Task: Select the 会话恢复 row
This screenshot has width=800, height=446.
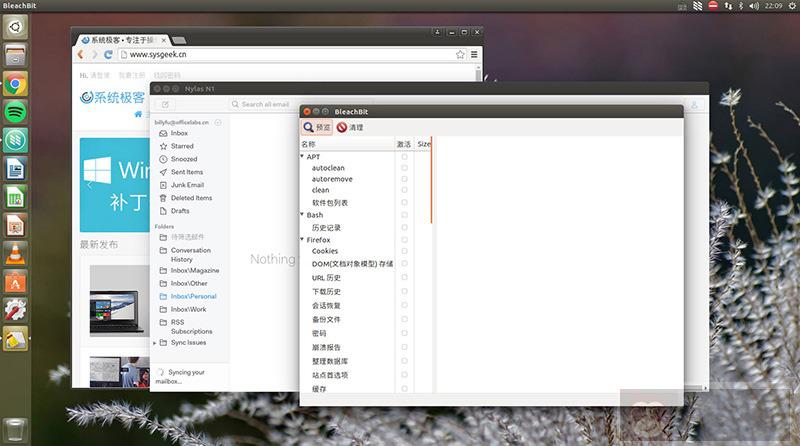Action: (326, 305)
